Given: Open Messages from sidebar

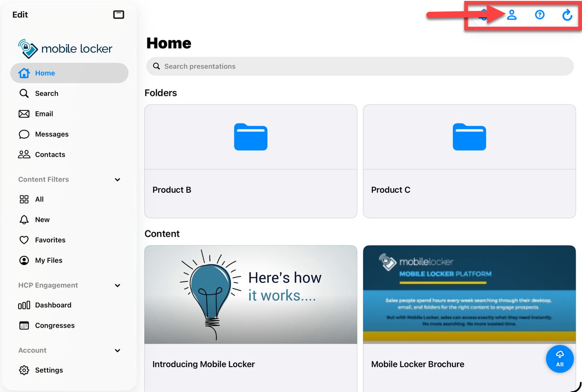Looking at the screenshot, I should click(x=69, y=134).
